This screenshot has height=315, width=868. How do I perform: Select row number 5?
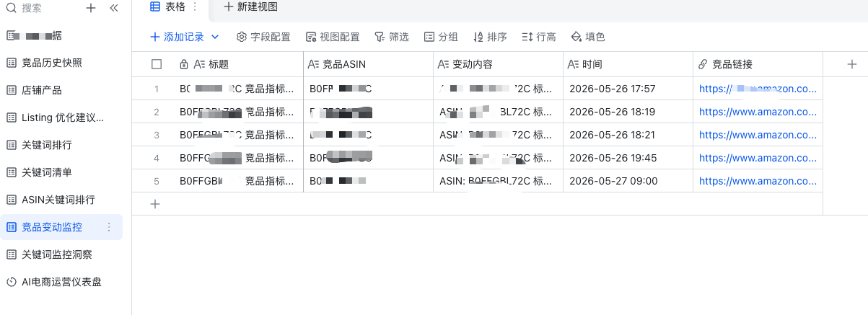point(157,181)
